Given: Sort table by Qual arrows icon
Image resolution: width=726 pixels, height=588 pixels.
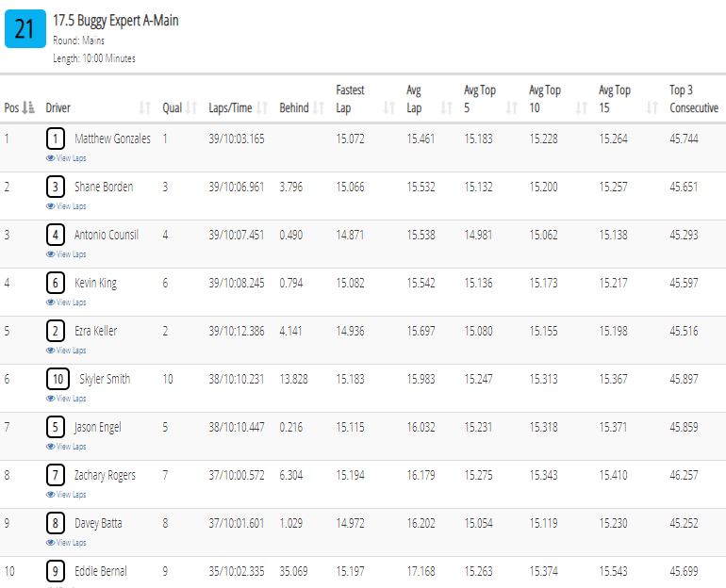Looking at the screenshot, I should pos(191,107).
